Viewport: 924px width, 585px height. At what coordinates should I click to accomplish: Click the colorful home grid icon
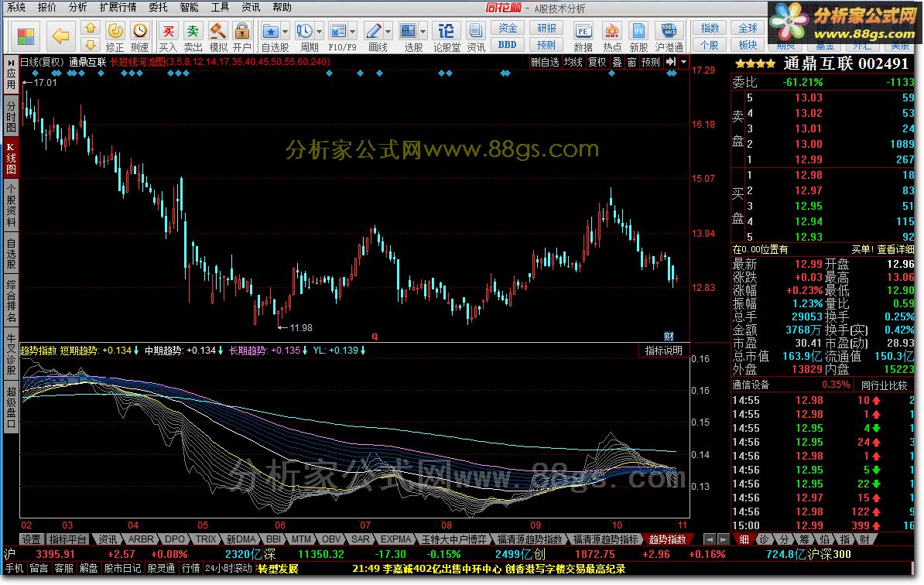coord(26,36)
